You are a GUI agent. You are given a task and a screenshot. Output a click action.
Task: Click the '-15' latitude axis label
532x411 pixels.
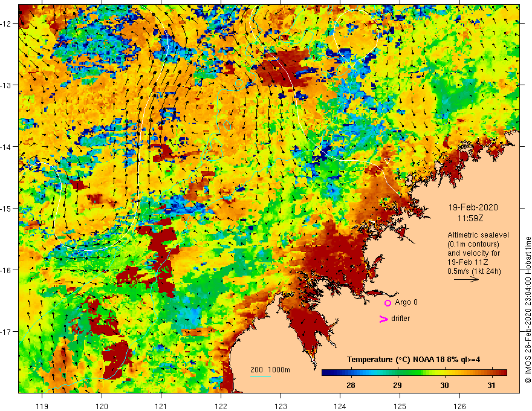[x=7, y=209]
